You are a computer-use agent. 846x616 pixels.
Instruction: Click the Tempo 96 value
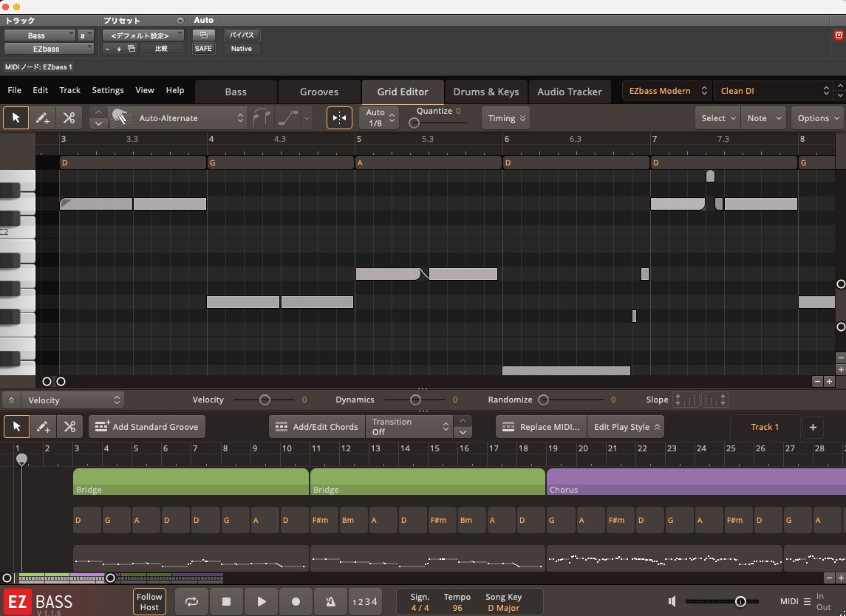click(x=457, y=608)
